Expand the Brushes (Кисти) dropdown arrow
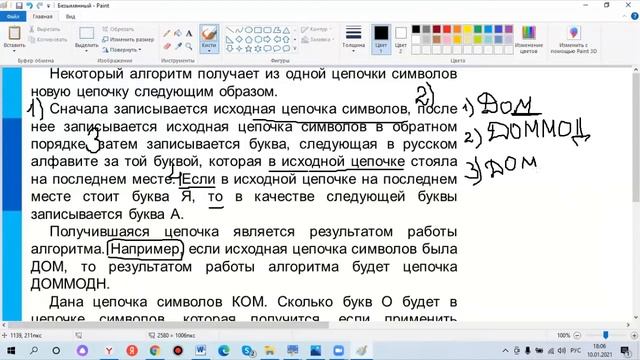This screenshot has width=640, height=360. click(209, 51)
